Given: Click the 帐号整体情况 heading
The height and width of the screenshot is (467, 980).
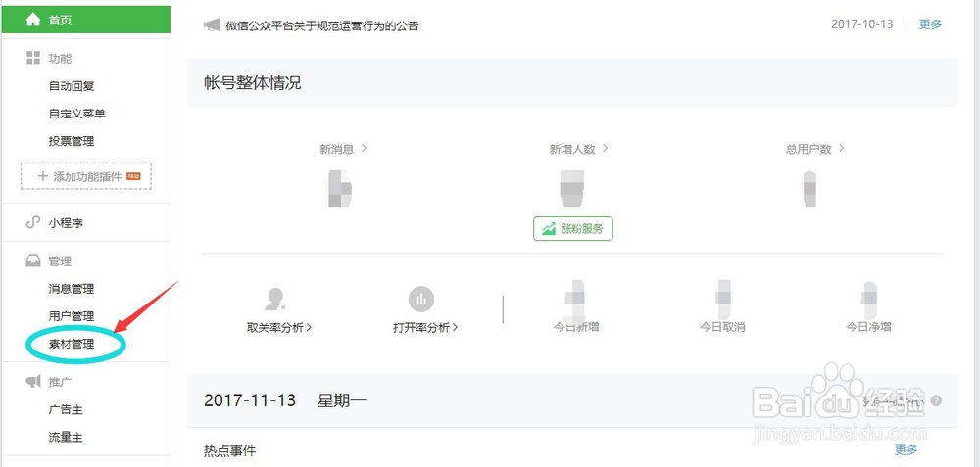Looking at the screenshot, I should coord(253,83).
